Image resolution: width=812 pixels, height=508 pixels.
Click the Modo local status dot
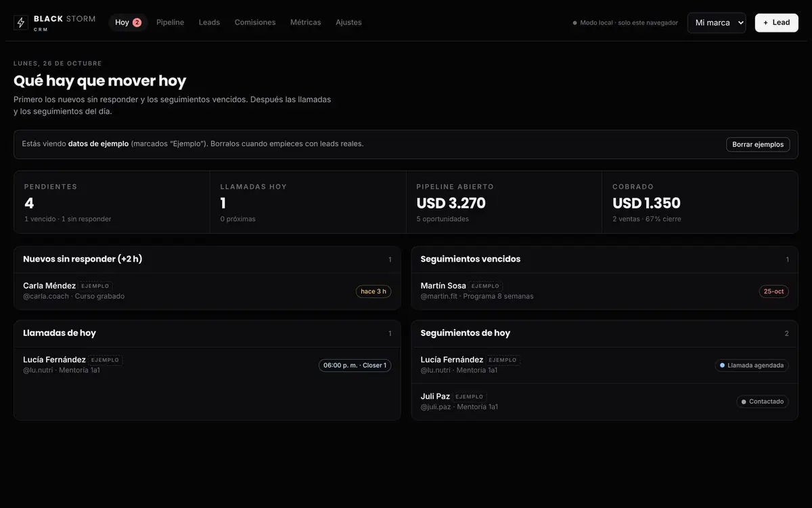tap(575, 23)
